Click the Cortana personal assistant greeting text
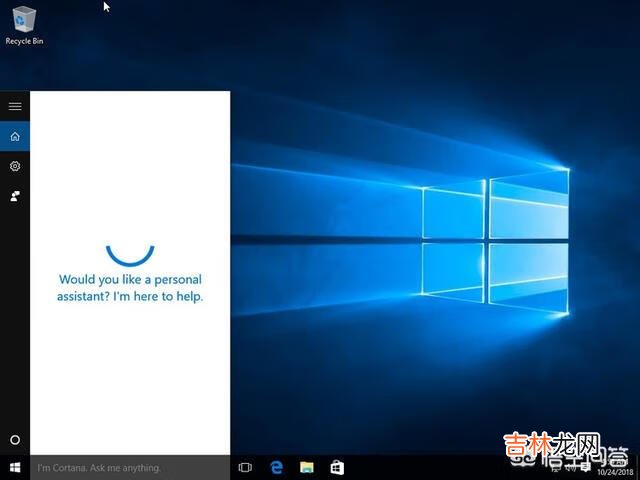This screenshot has height=480, width=640. [x=130, y=288]
